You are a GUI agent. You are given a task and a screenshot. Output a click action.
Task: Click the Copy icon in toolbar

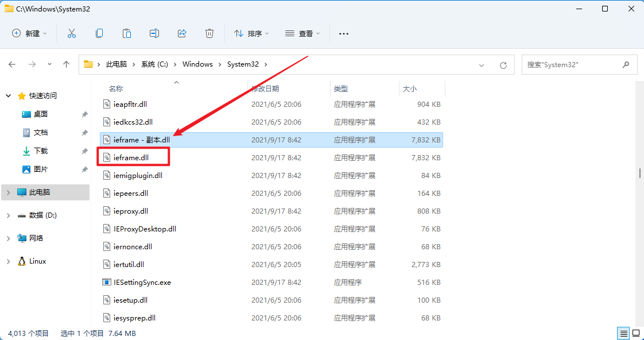tap(99, 34)
